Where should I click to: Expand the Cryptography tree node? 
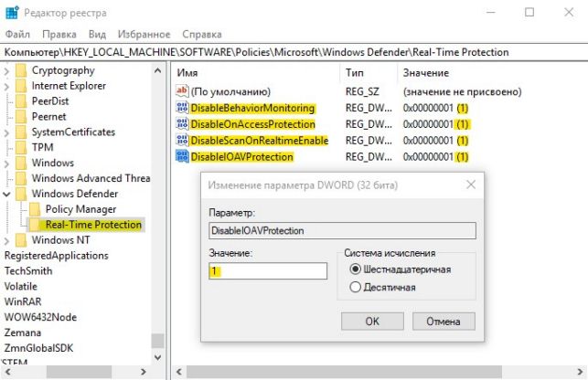pos(6,70)
